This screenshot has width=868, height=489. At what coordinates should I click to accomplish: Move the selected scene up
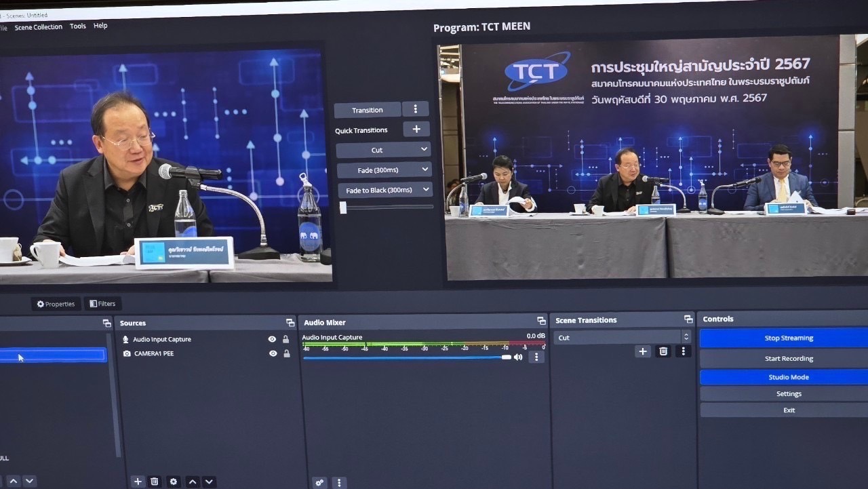pos(13,481)
